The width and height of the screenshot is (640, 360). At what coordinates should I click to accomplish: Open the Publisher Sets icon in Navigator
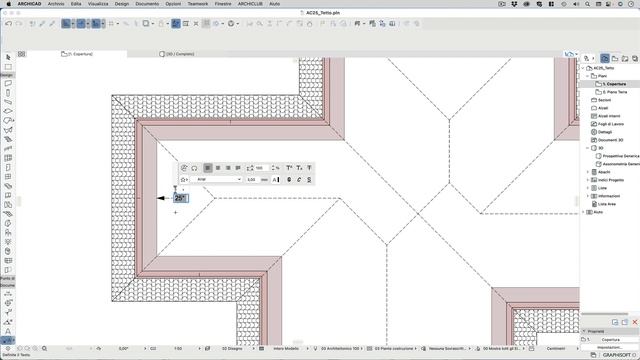point(635,58)
